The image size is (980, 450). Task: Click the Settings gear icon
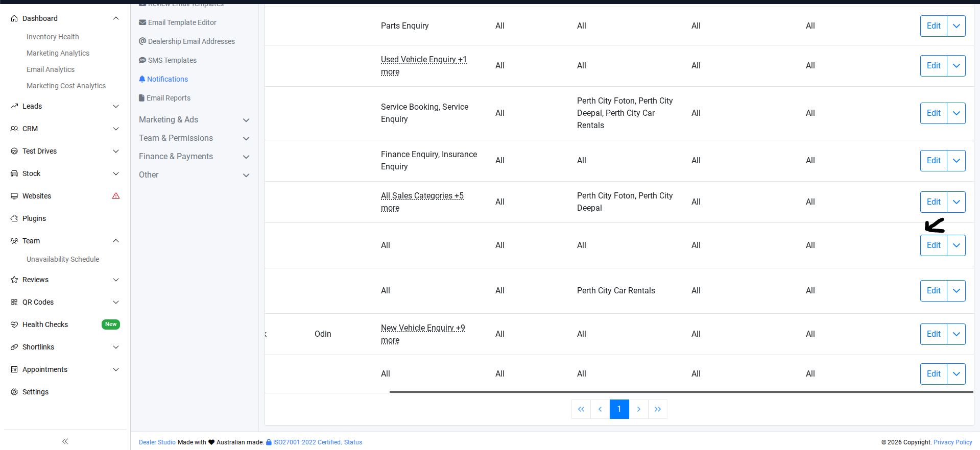(x=14, y=392)
